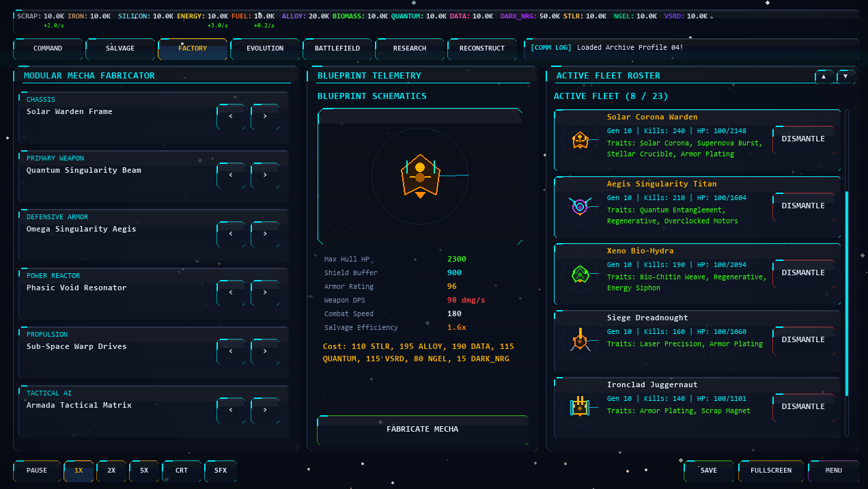The width and height of the screenshot is (868, 489).
Task: Switch to the Salvage tab
Action: click(x=120, y=48)
